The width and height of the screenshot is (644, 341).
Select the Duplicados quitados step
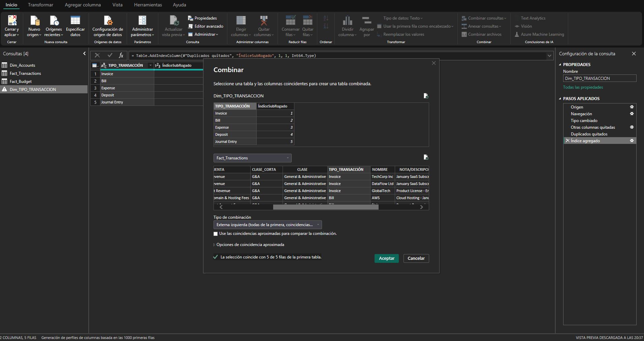tap(600, 134)
